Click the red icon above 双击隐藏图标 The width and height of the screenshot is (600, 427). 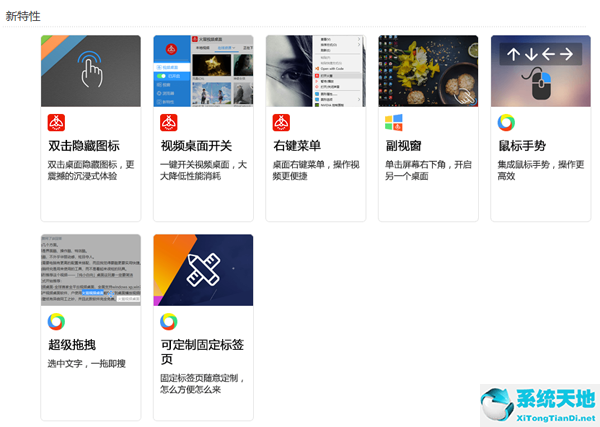pos(57,122)
